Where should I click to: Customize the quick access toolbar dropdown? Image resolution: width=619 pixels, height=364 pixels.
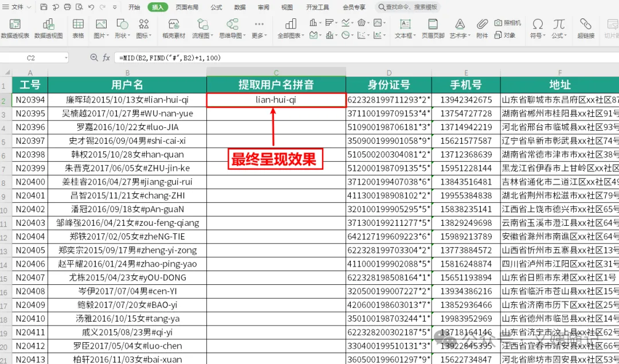click(115, 7)
